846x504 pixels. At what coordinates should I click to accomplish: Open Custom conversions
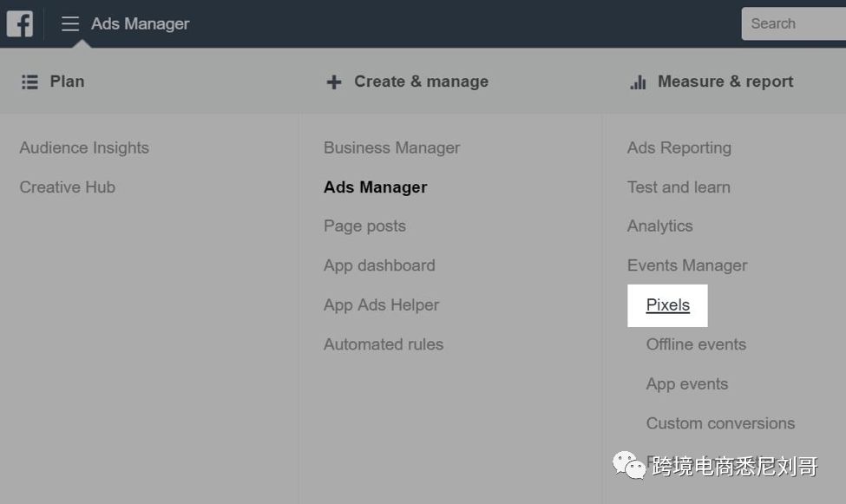pos(720,423)
